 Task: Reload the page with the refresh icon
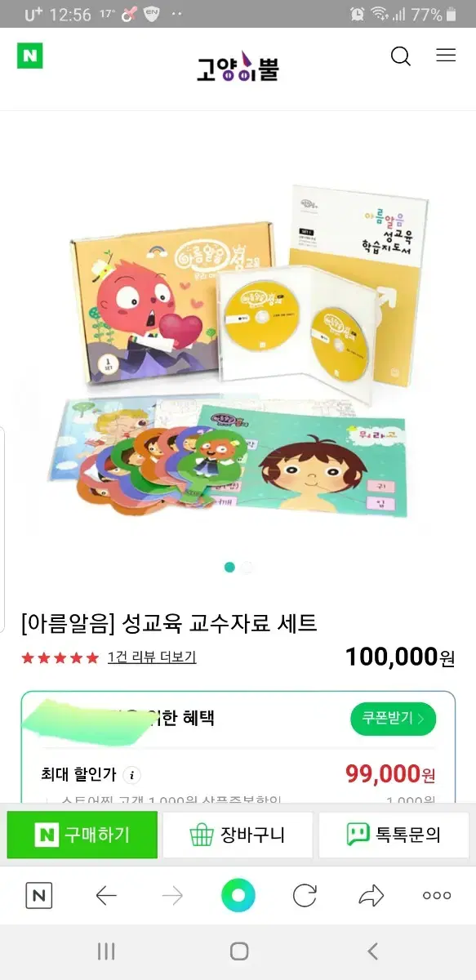click(305, 896)
